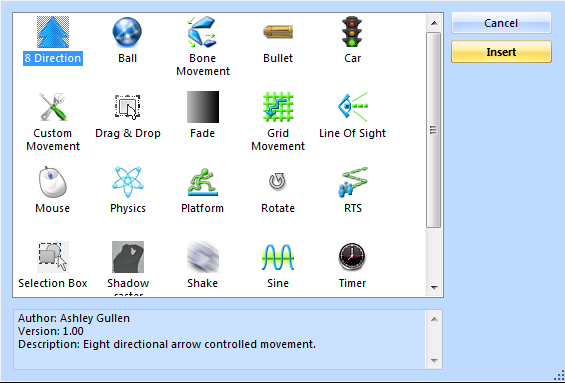Select the RTS behavior icon
The height and width of the screenshot is (383, 565).
353,182
